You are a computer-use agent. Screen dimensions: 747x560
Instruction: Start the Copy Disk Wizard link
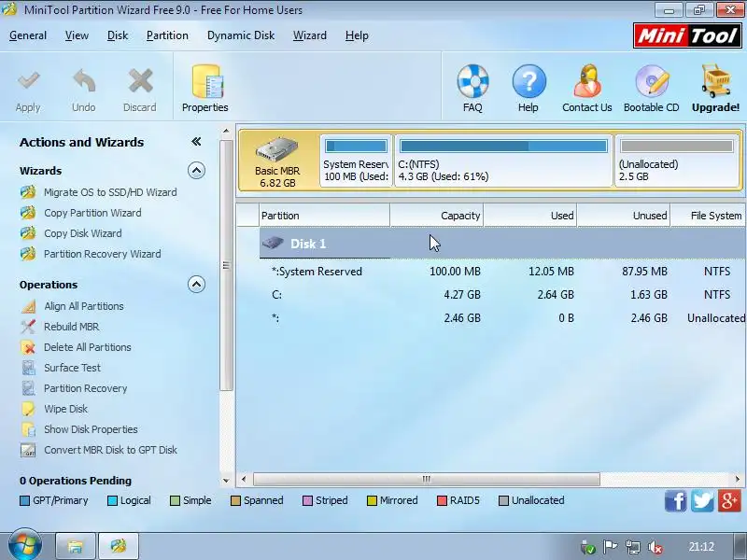click(83, 233)
